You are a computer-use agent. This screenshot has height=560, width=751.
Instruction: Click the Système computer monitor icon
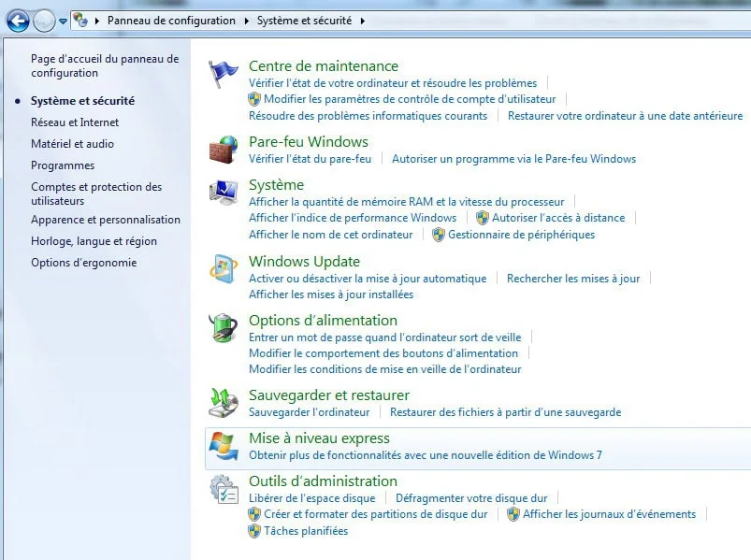(x=224, y=193)
